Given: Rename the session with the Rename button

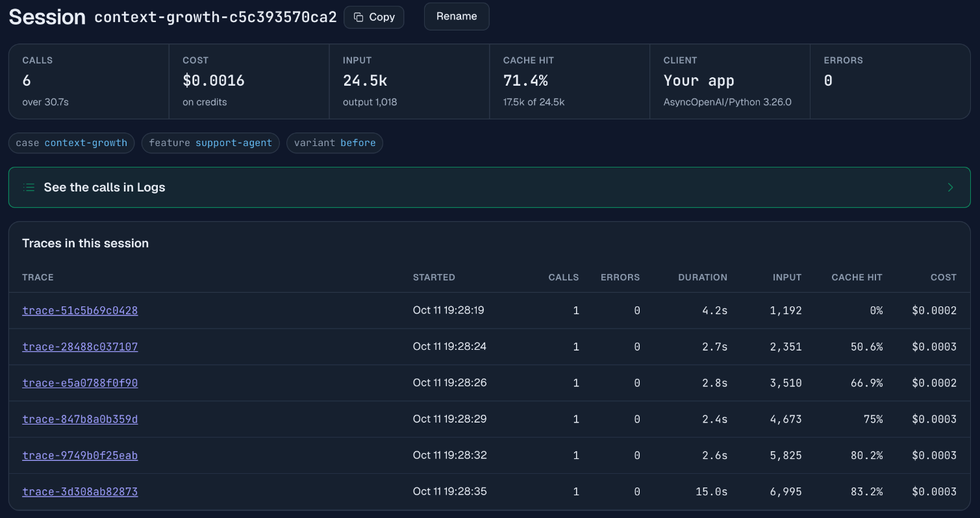Looking at the screenshot, I should [457, 17].
